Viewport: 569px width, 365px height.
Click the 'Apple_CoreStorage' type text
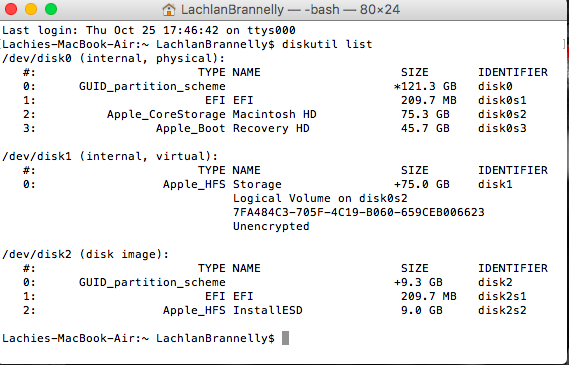click(166, 115)
